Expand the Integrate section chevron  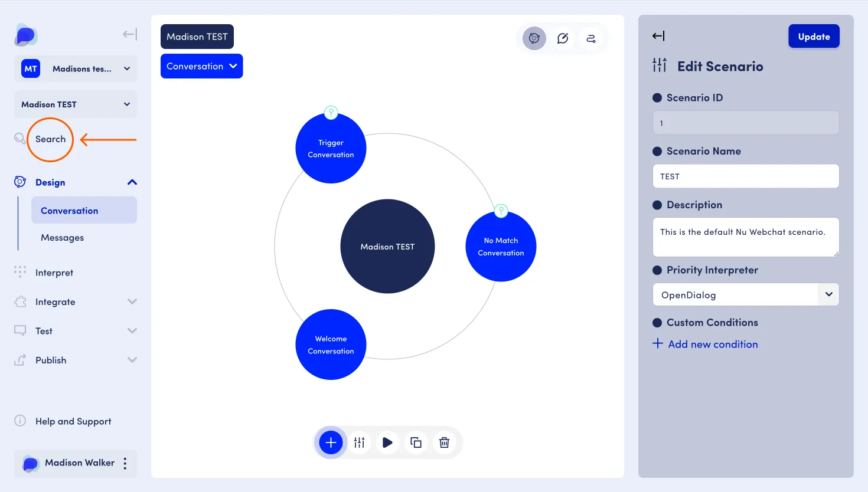[132, 301]
